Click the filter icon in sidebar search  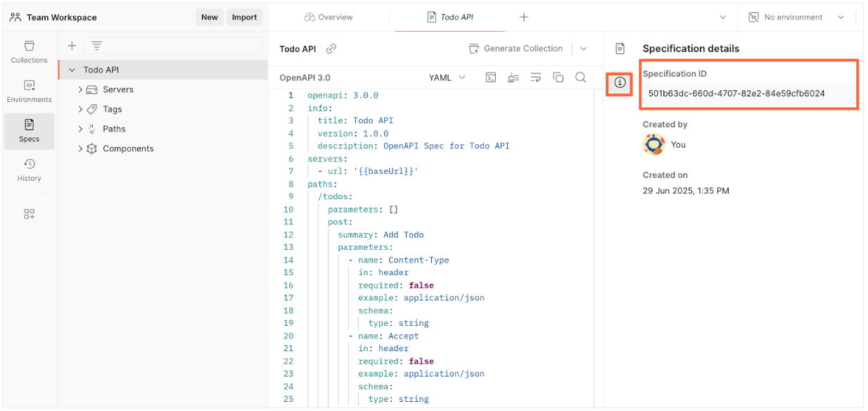[96, 46]
